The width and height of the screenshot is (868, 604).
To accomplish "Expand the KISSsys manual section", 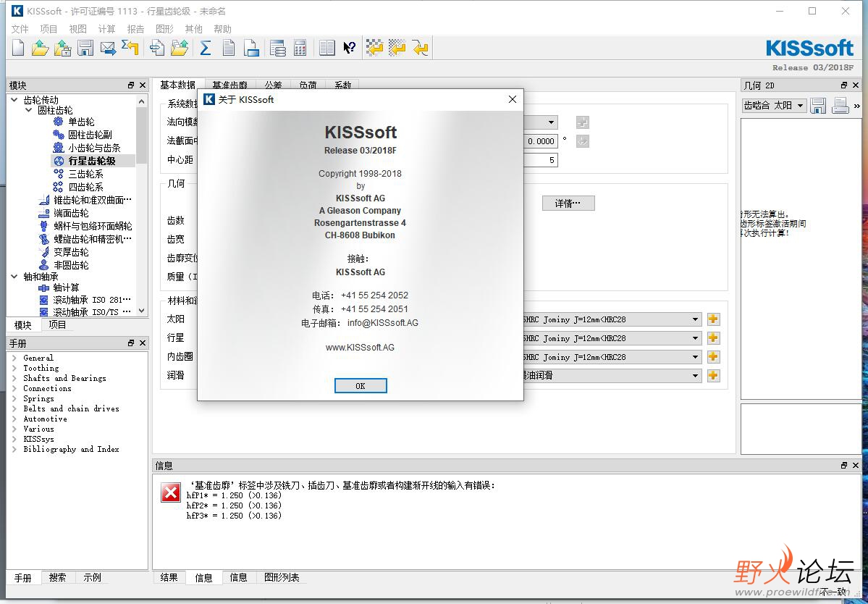I will coord(14,439).
